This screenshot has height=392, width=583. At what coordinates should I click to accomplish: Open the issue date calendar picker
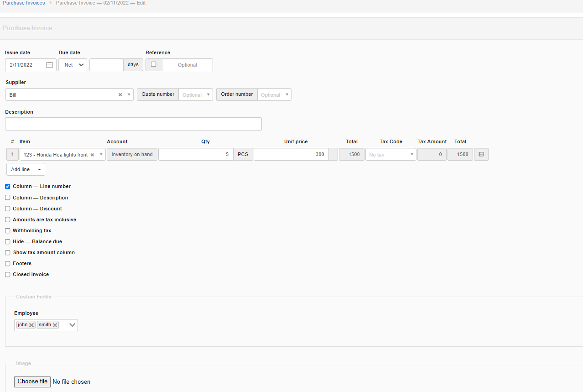click(49, 64)
